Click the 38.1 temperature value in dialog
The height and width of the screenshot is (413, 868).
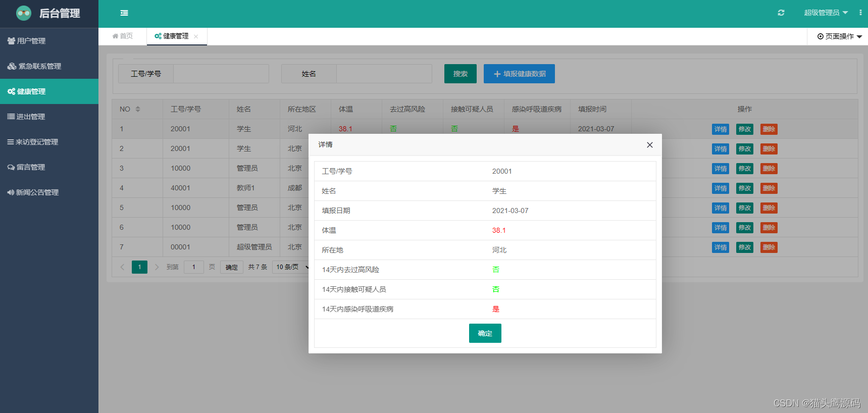pyautogui.click(x=499, y=230)
